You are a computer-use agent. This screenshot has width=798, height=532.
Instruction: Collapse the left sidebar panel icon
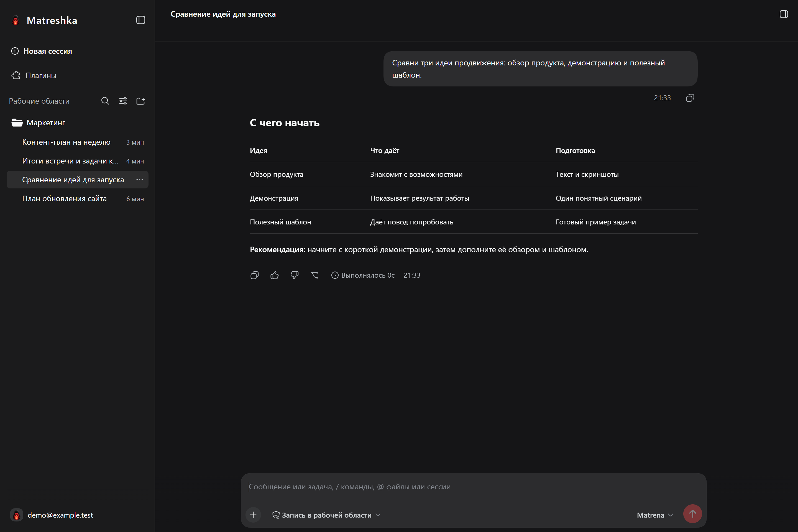(x=141, y=20)
